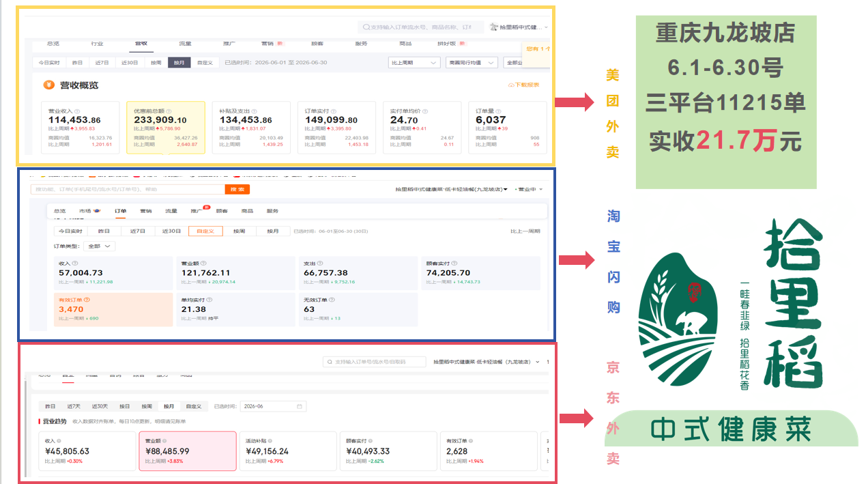Select 按月 range in the JD panel

click(x=169, y=406)
